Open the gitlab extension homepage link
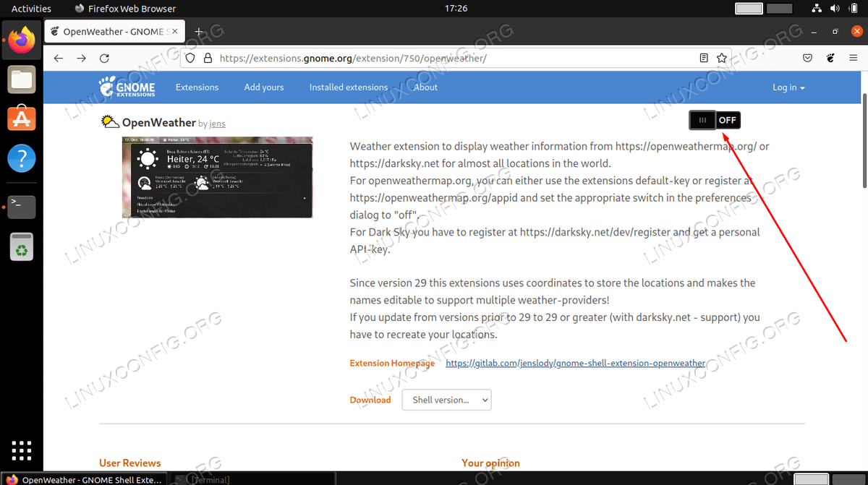 [576, 363]
